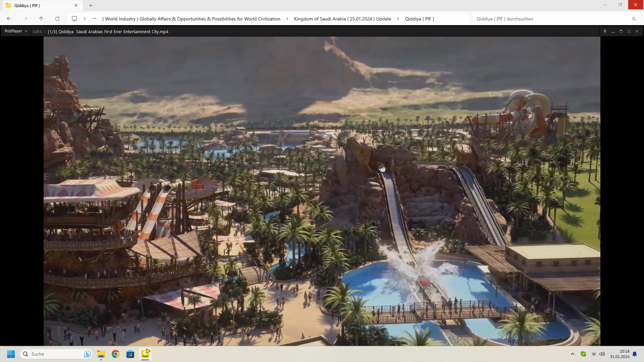Screen dimensions: 644x362
Task: Switch PotPlayer to fullscreen mode
Action: pos(629,31)
